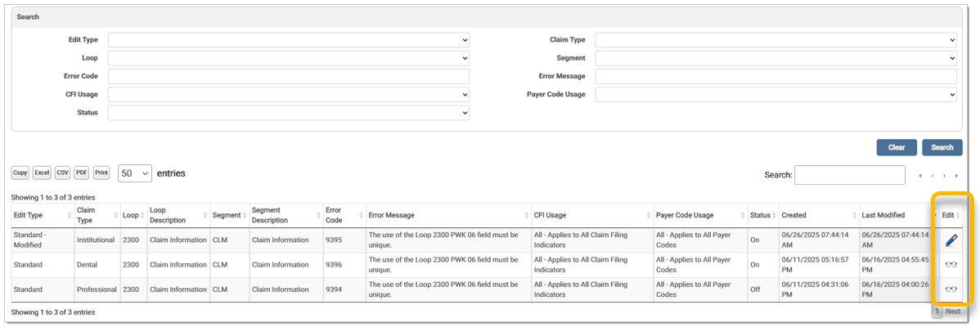980x332 pixels.
Task: Click the blue Search button
Action: pos(942,147)
